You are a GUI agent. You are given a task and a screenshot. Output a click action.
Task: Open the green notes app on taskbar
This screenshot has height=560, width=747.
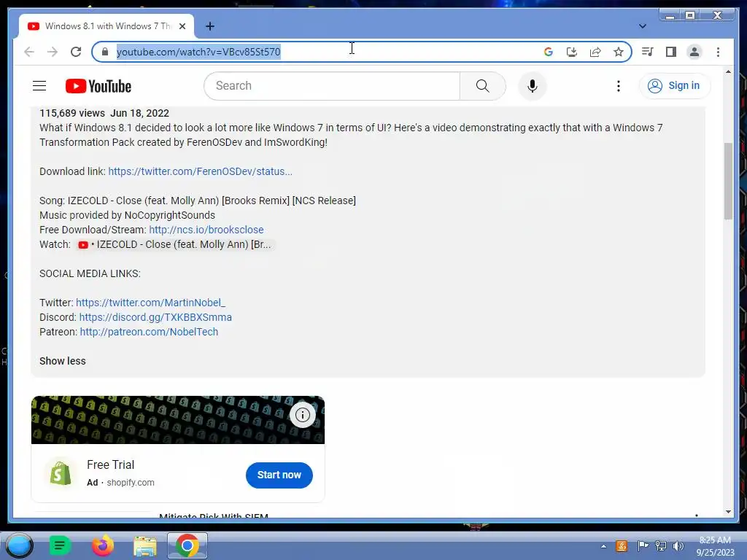pyautogui.click(x=60, y=545)
